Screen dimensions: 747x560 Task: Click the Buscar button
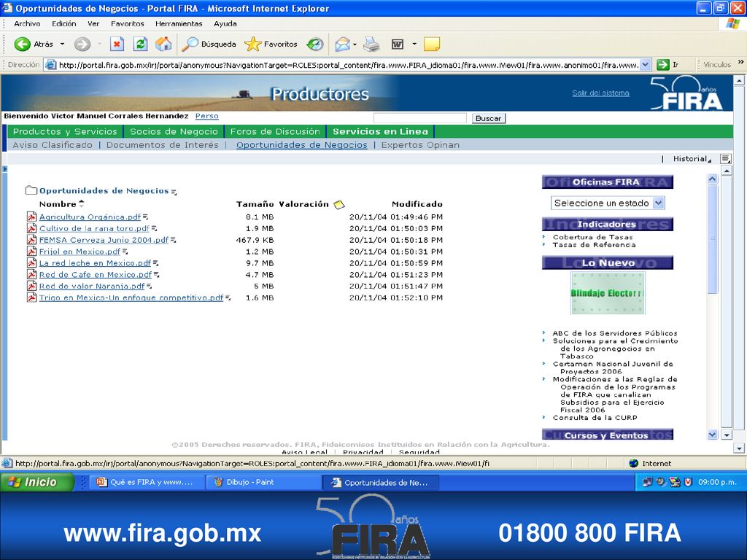(x=488, y=119)
